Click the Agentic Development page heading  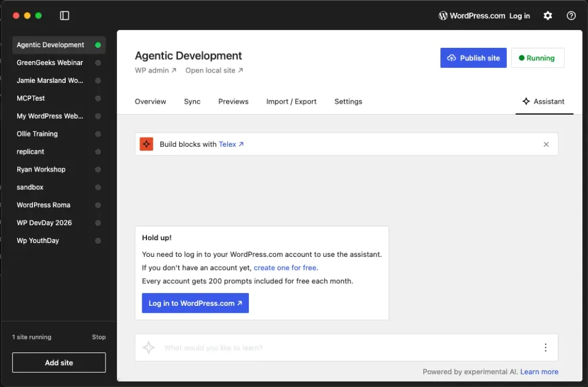189,55
